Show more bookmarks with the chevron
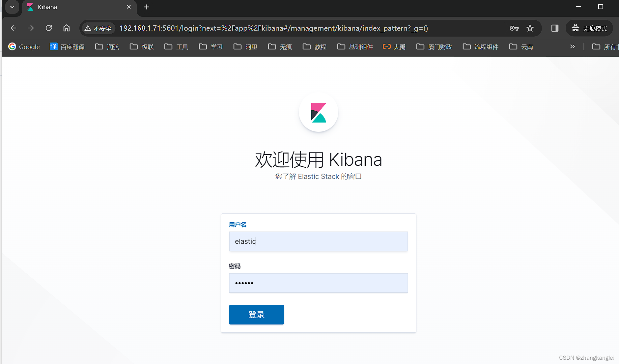This screenshot has width=619, height=364. 573,46
